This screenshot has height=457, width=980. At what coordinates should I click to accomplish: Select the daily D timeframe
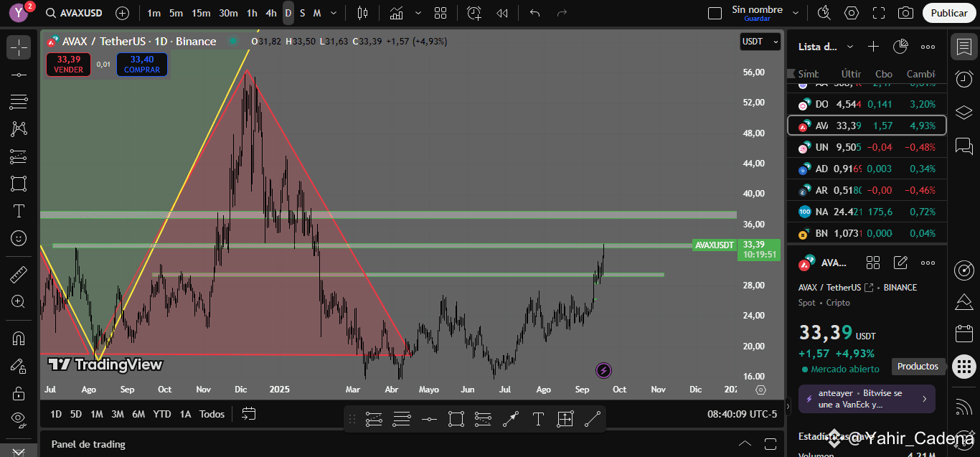pos(288,13)
